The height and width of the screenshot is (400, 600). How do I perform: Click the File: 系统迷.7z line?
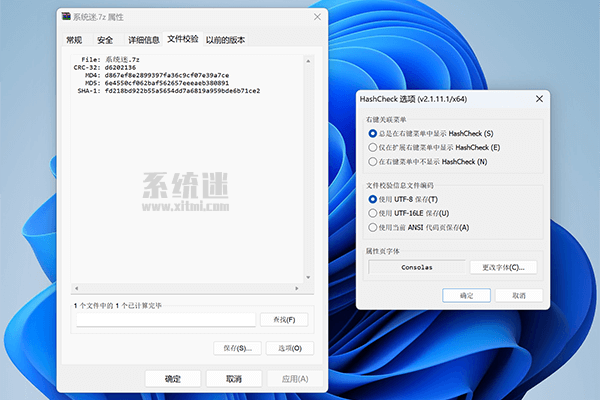(110, 59)
